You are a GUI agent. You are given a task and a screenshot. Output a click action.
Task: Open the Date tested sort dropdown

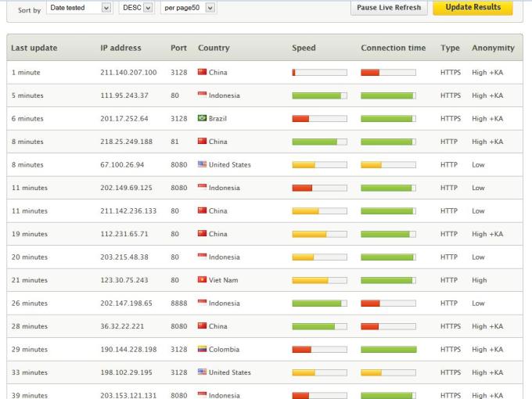point(79,8)
